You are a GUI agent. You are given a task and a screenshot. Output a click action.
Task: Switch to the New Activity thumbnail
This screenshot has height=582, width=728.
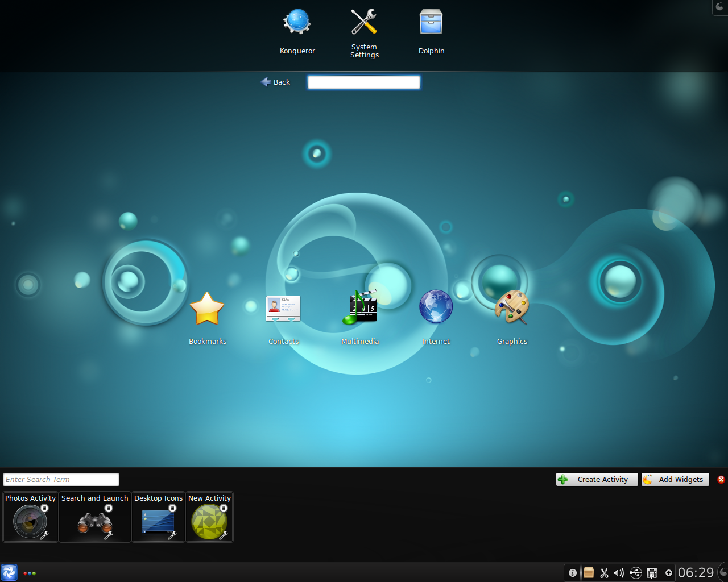pos(209,517)
